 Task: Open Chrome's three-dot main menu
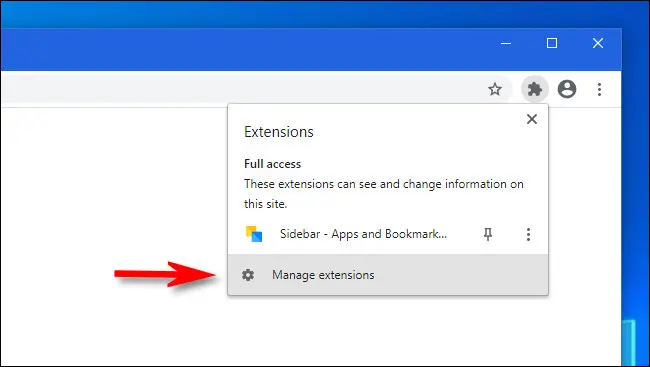point(599,89)
